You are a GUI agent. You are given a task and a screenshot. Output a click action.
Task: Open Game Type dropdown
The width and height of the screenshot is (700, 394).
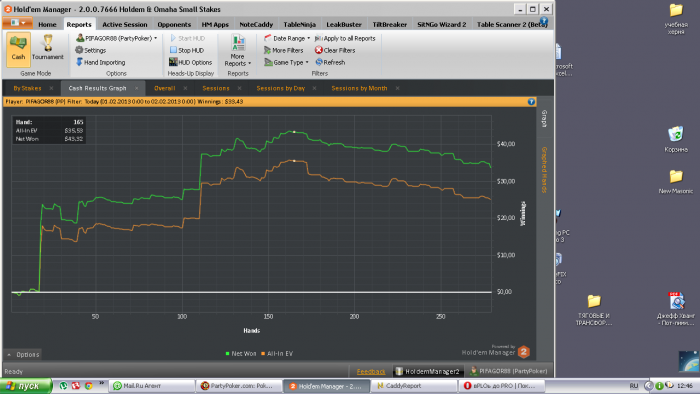286,62
